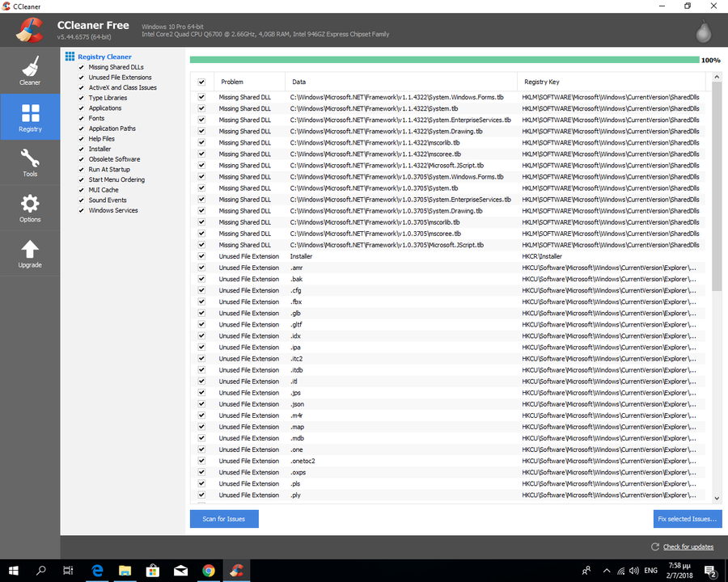Screen dimensions: 728x582
Task: Uncheck the mscoree.tlb v1.1.4322 row
Action: [201, 154]
